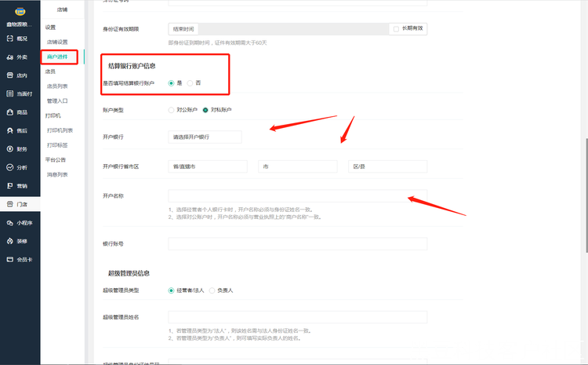The width and height of the screenshot is (588, 365).
Task: Select 否 for 是否填写结算银行账户
Action: (x=191, y=83)
